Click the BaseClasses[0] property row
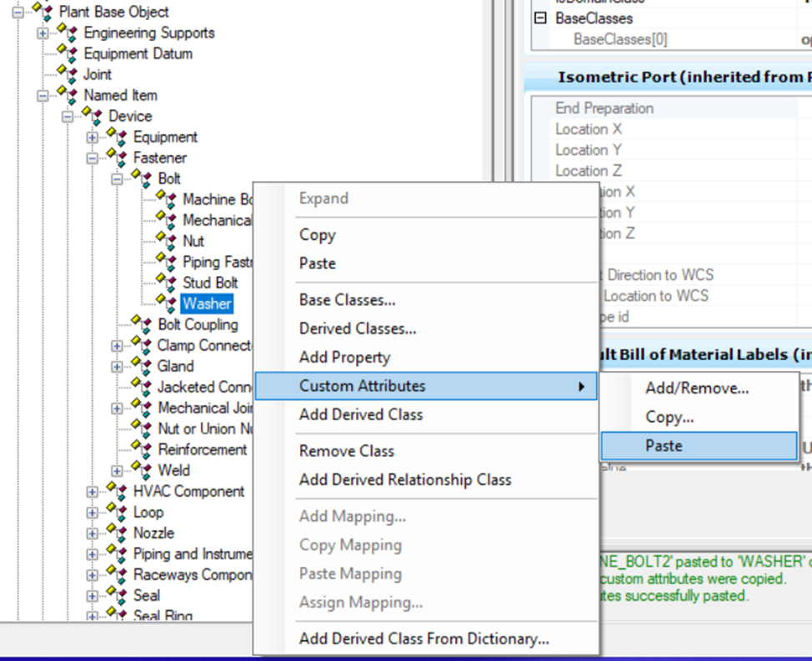 click(x=672, y=39)
